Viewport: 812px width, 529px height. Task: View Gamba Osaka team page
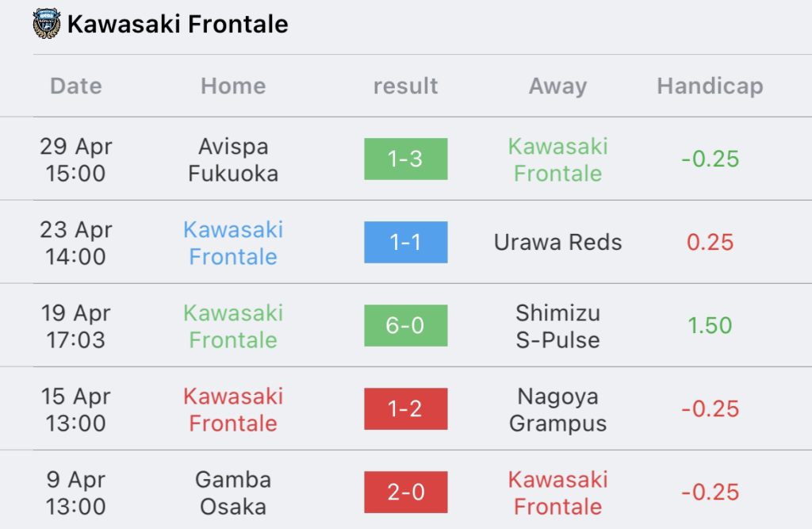[x=233, y=493]
